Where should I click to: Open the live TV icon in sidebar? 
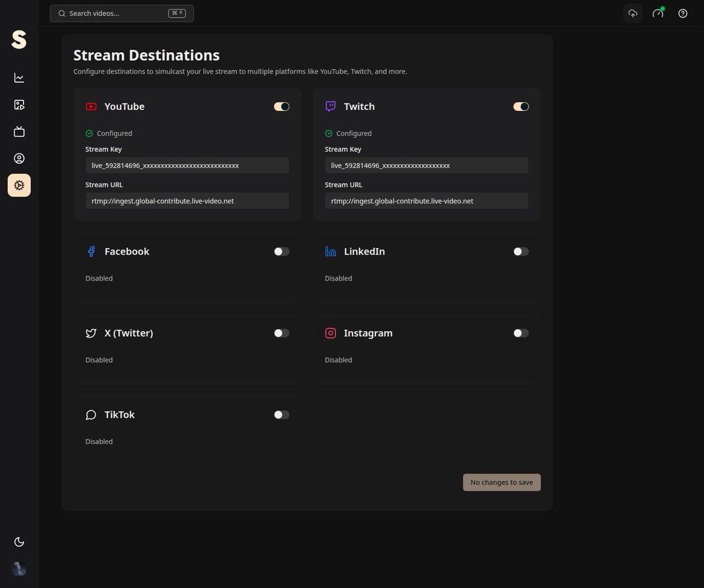tap(19, 131)
